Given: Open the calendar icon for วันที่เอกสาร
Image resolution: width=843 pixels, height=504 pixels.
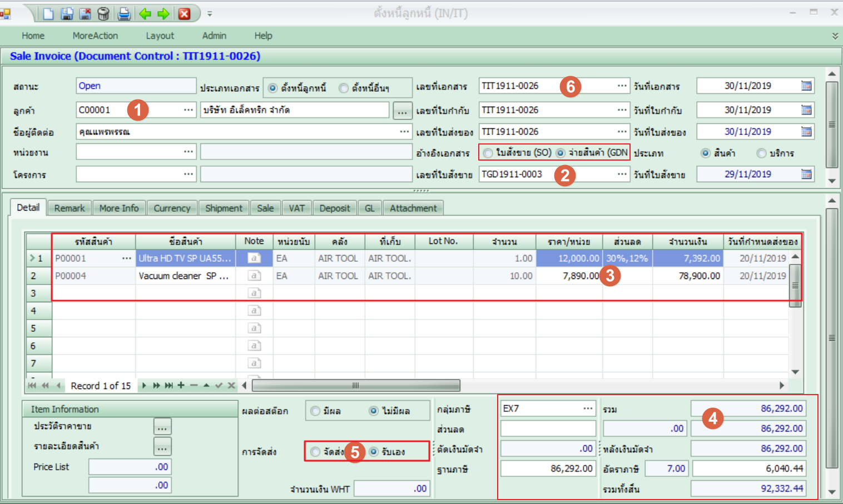Looking at the screenshot, I should [x=806, y=86].
